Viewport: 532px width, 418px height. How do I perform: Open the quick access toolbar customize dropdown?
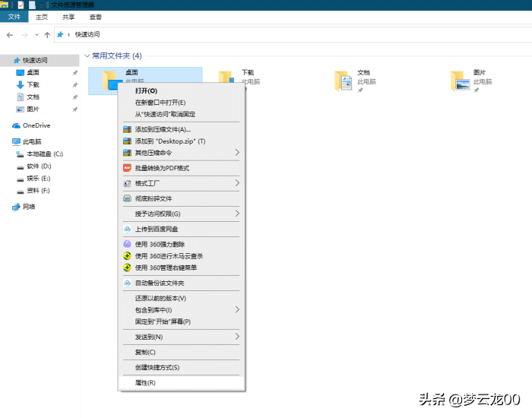pyautogui.click(x=41, y=5)
